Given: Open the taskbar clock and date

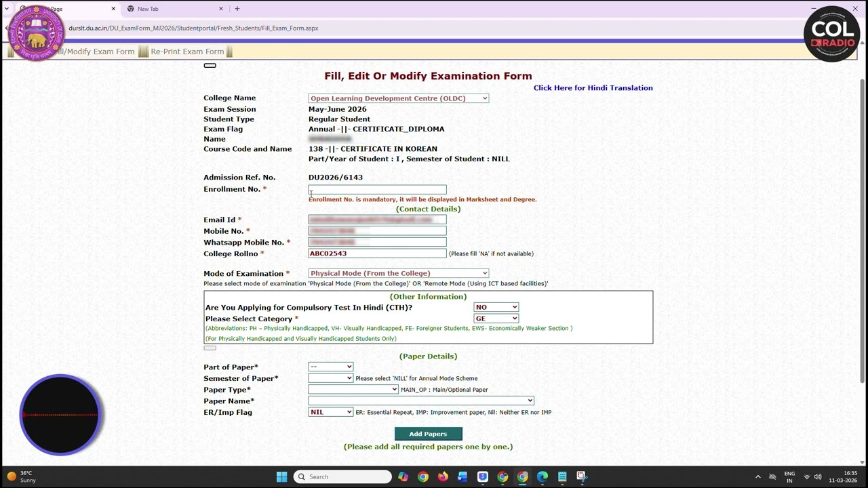Looking at the screenshot, I should pos(843,476).
